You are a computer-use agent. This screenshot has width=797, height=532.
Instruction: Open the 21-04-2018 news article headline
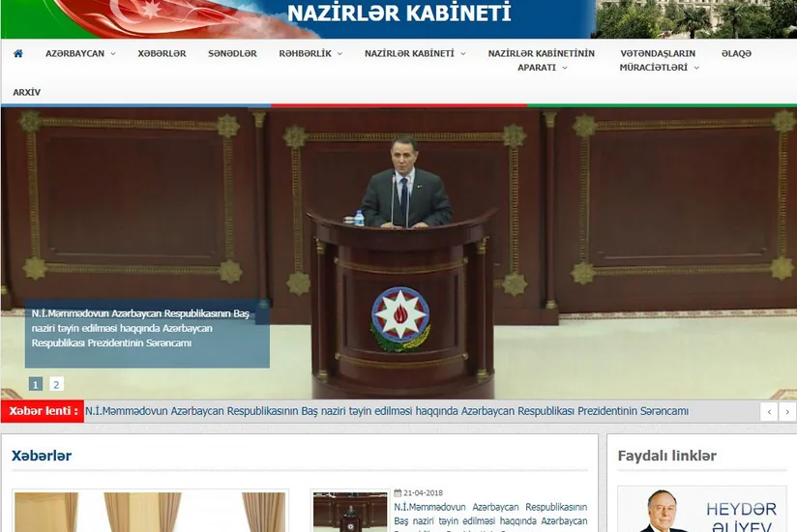coord(490,517)
